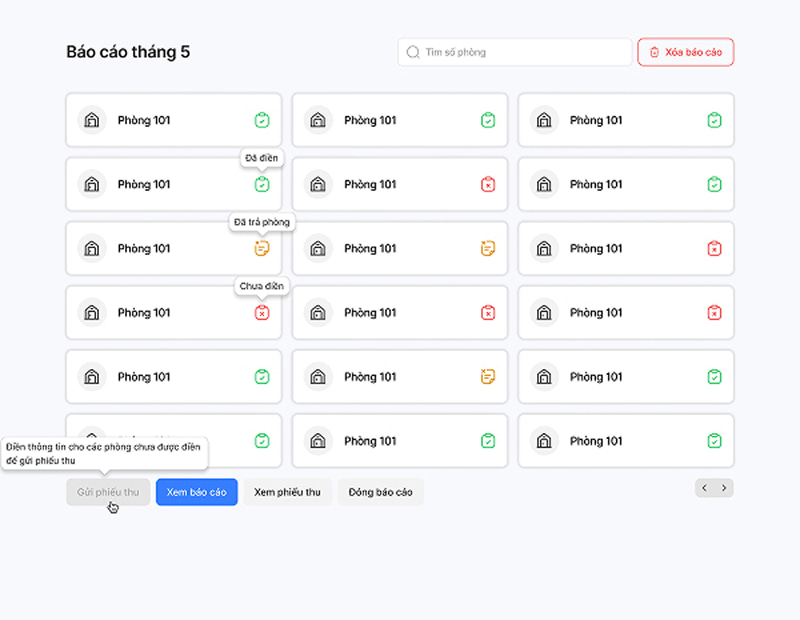This screenshot has width=800, height=620.
Task: Click the blue "Xem báo cáo" button
Action: [196, 492]
